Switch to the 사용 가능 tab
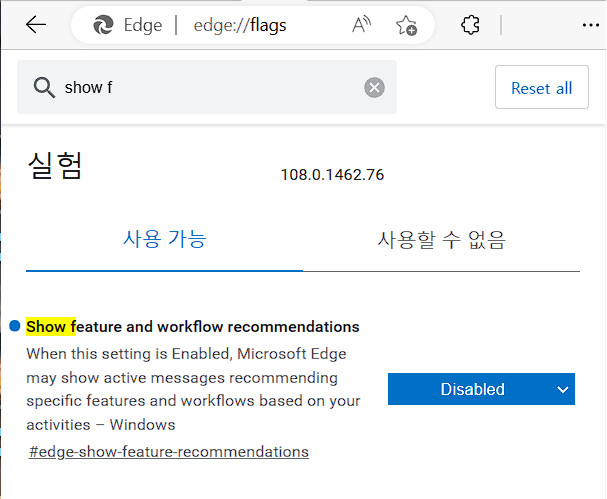 (165, 239)
